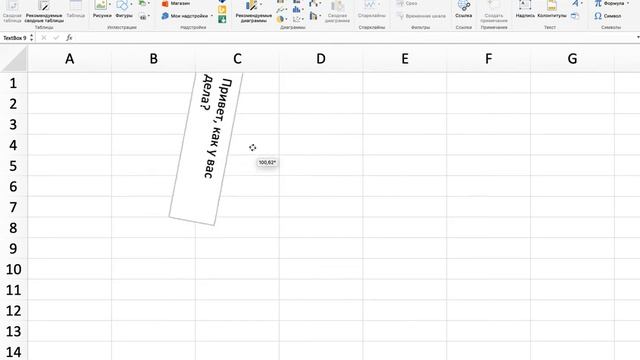Select column G header
The height and width of the screenshot is (360, 640).
point(572,59)
